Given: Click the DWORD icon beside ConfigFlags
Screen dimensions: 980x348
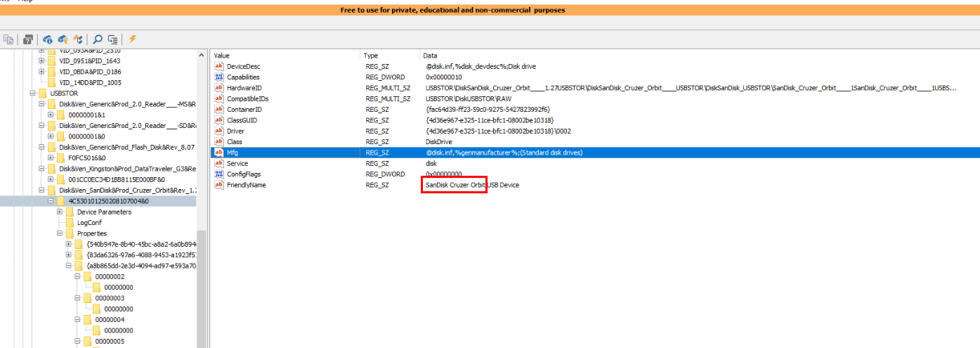Looking at the screenshot, I should pos(218,174).
